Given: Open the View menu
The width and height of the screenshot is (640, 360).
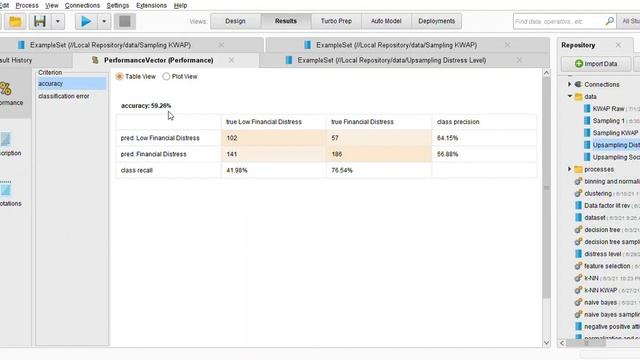Looking at the screenshot, I should 52,6.
